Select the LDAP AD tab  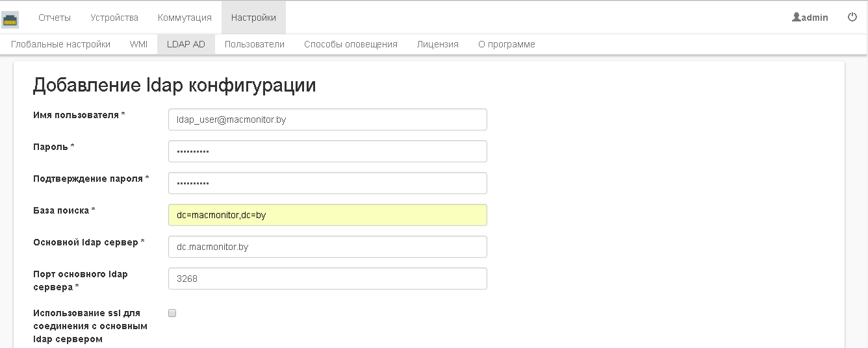(186, 44)
